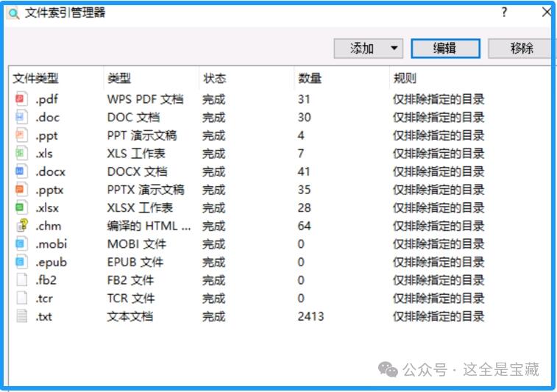This screenshot has height=392, width=557.
Task: Click the count 31 in .pdf row
Action: (304, 99)
